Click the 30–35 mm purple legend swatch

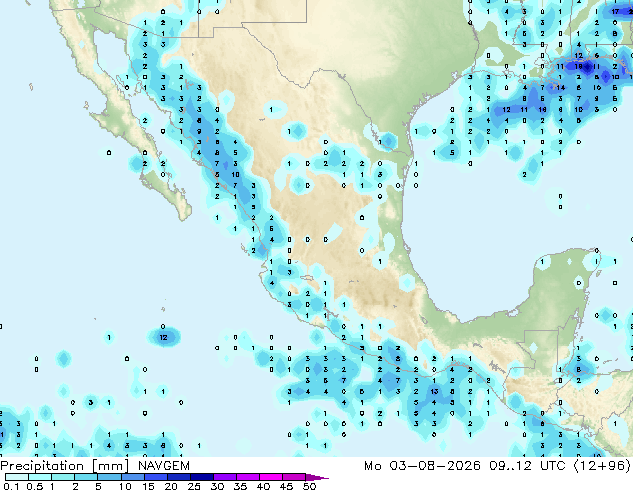click(x=225, y=477)
